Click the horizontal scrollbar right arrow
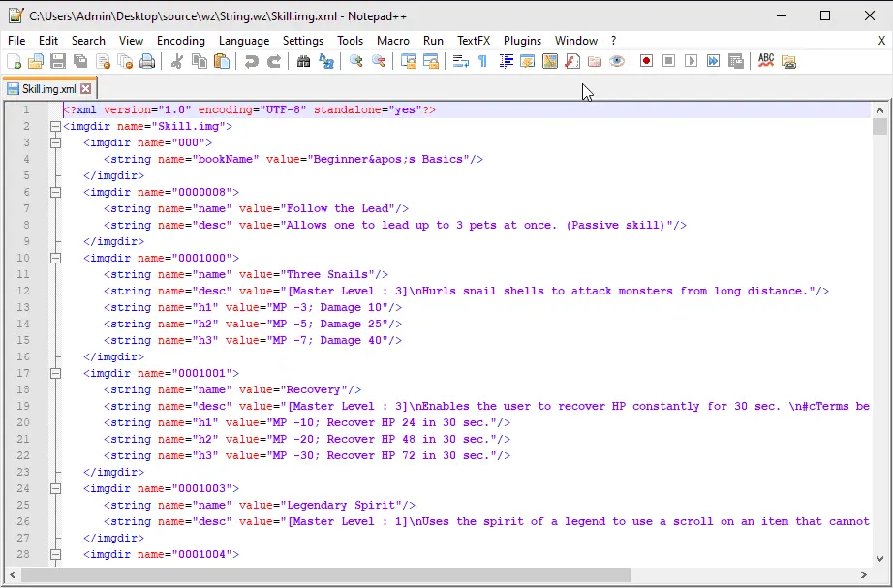This screenshot has height=588, width=893. [864, 574]
